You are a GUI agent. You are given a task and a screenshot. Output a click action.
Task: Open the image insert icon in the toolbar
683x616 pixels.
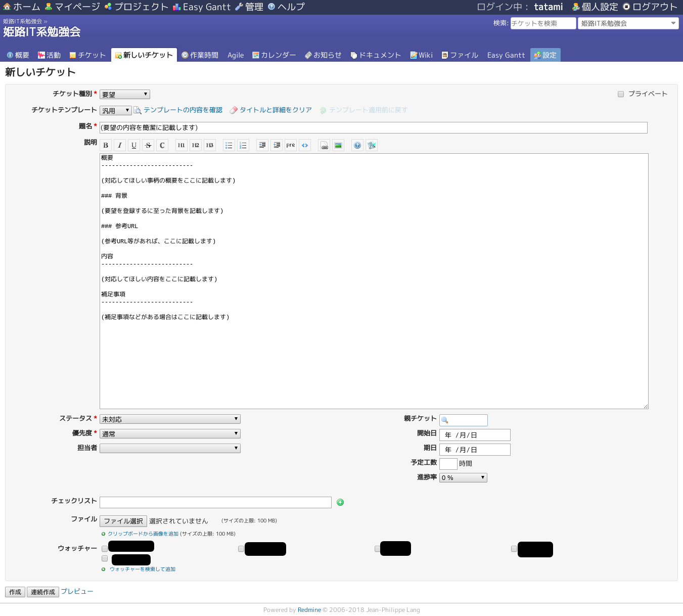tap(338, 145)
